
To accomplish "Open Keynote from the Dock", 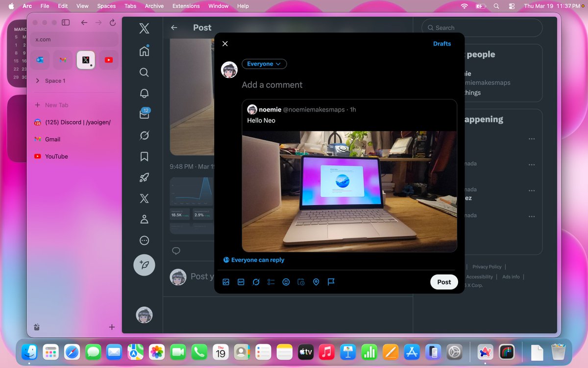I will pos(349,352).
